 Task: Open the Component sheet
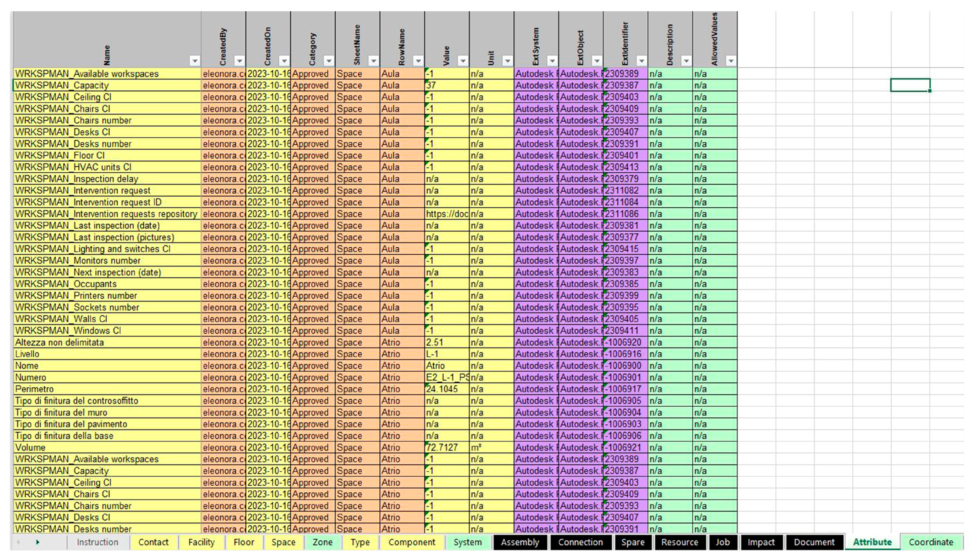[x=412, y=542]
